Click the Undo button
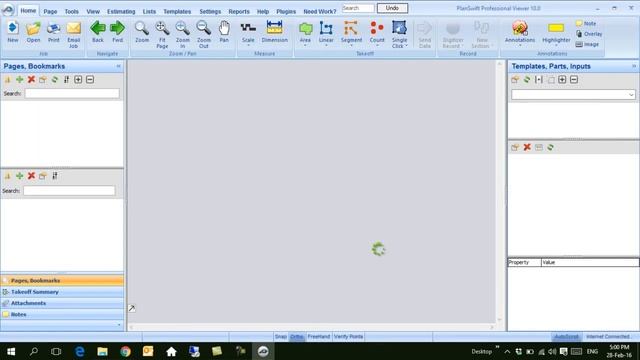This screenshot has height=360, width=640. pos(392,8)
